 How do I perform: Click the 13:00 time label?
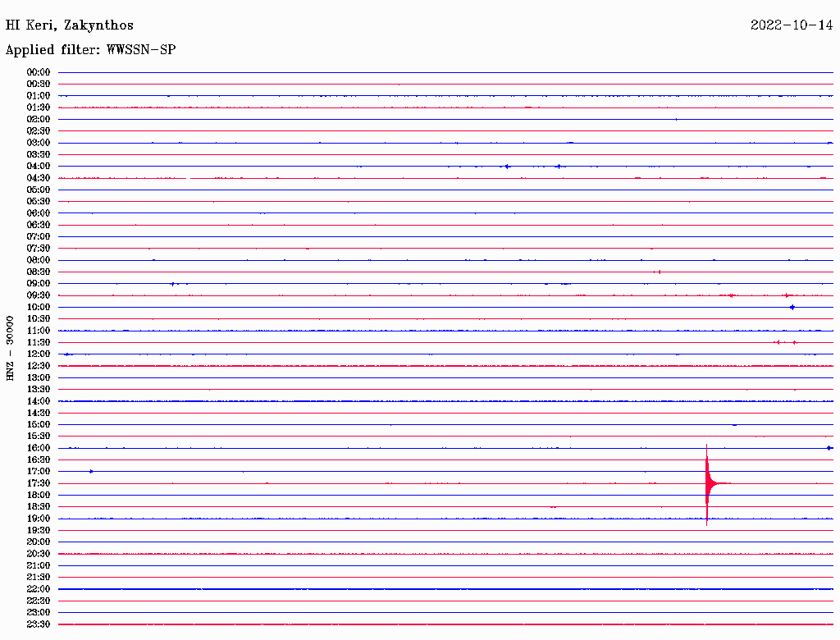point(38,378)
